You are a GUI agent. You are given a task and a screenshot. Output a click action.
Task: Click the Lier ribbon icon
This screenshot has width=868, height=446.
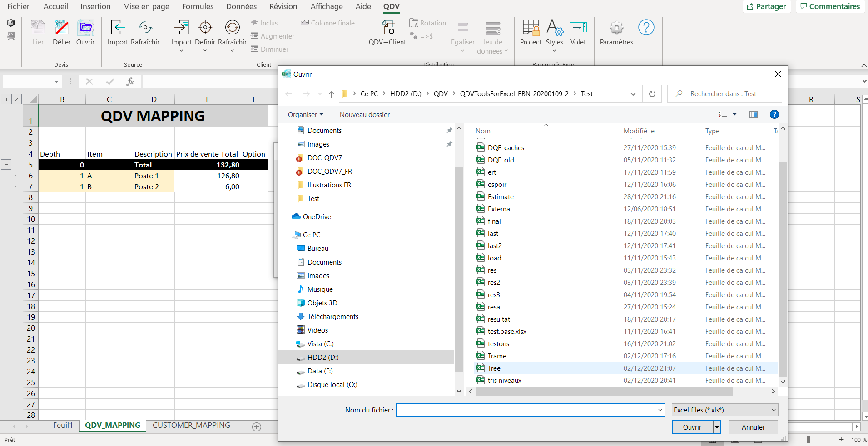[38, 28]
